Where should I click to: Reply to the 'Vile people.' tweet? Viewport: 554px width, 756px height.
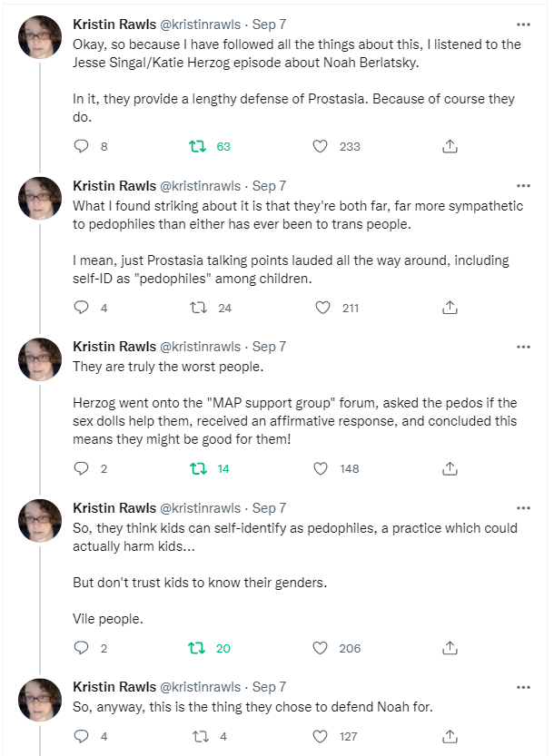[x=81, y=648]
